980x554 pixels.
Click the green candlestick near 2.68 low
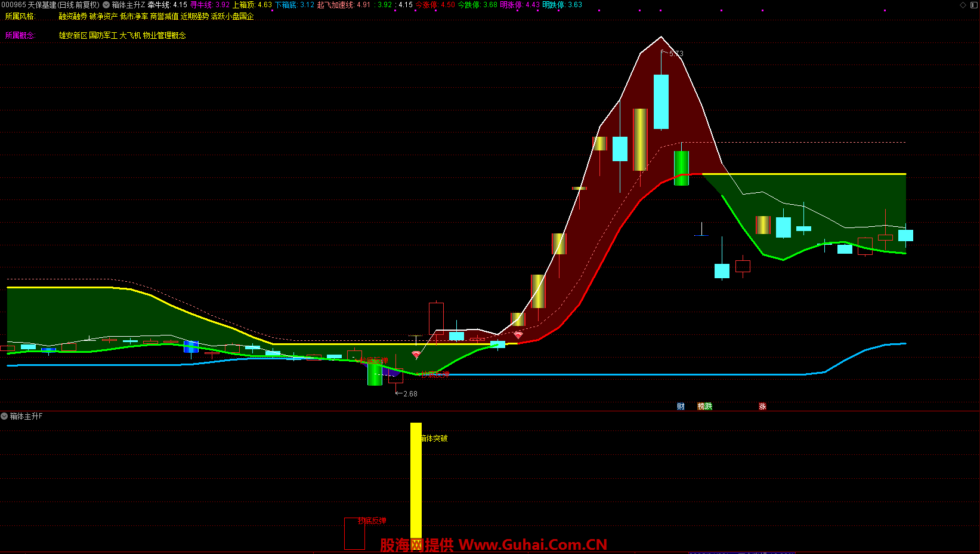pos(375,373)
